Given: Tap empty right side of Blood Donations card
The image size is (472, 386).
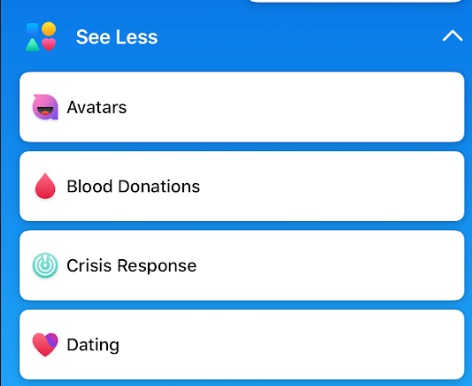Looking at the screenshot, I should [x=333, y=186].
